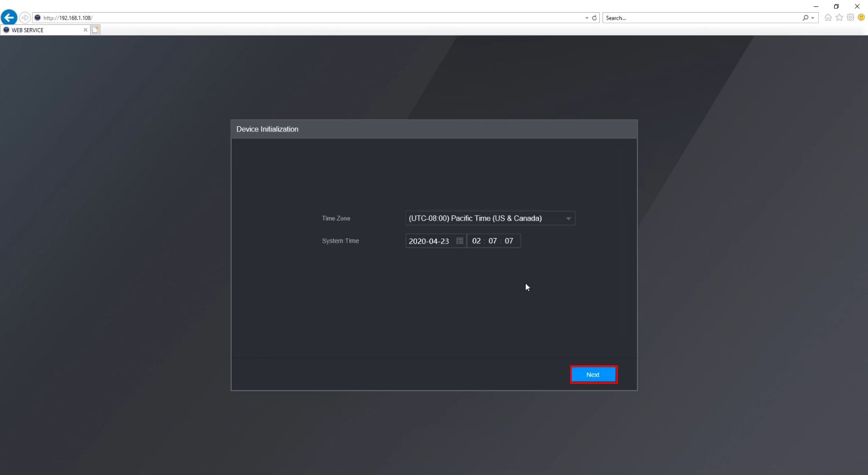
Task: Open browser Tools gear icon
Action: (851, 17)
